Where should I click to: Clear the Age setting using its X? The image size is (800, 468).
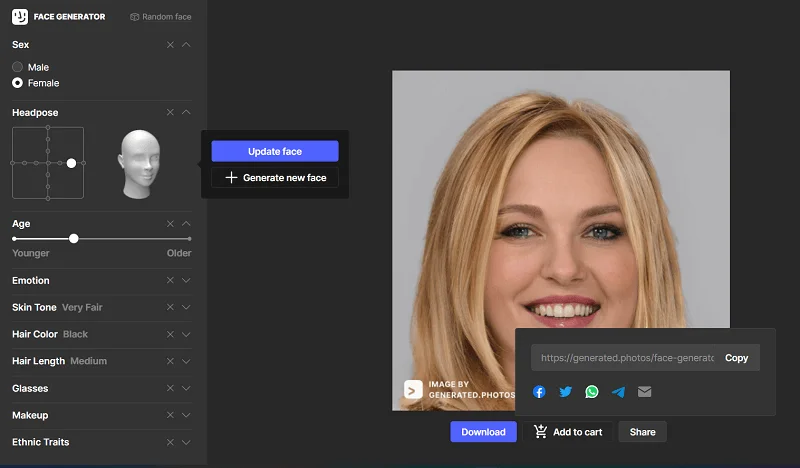coord(170,224)
